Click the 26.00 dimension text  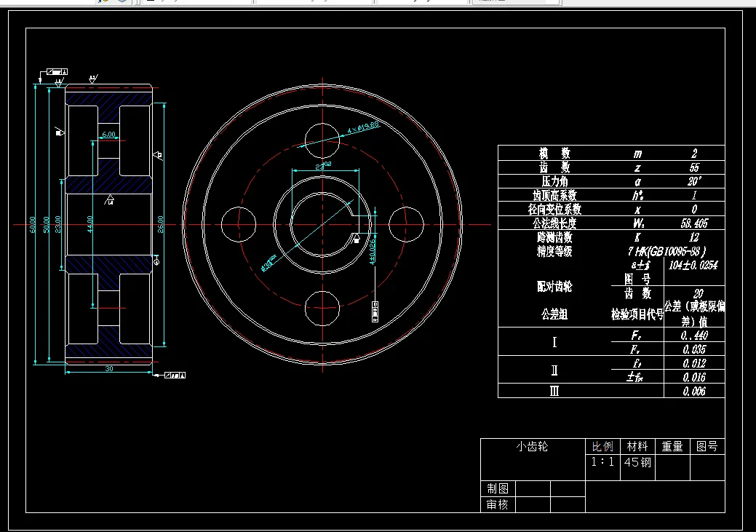pos(161,225)
